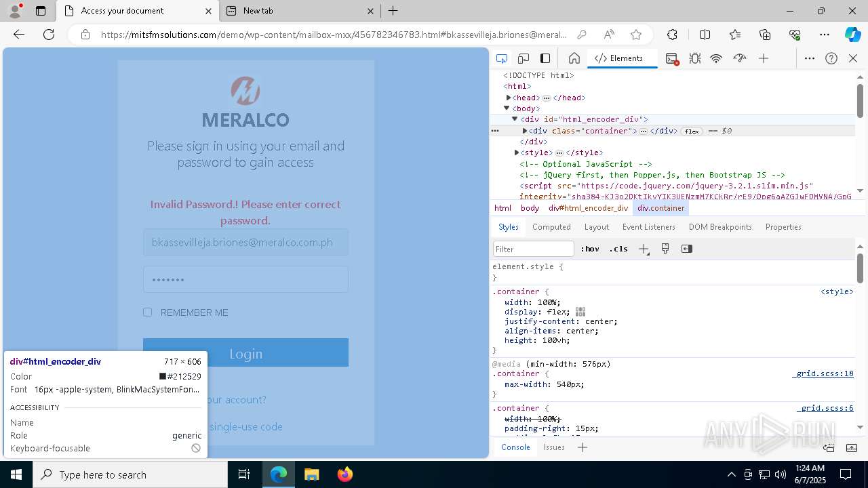Open the flexbox editor icon
The width and height of the screenshot is (868, 488).
click(x=580, y=312)
